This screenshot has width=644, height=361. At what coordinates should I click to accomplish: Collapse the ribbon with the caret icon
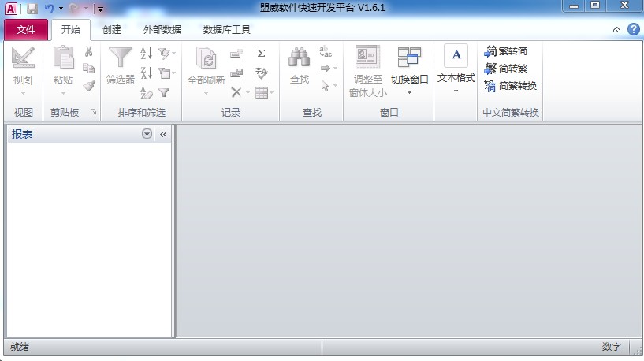point(616,30)
